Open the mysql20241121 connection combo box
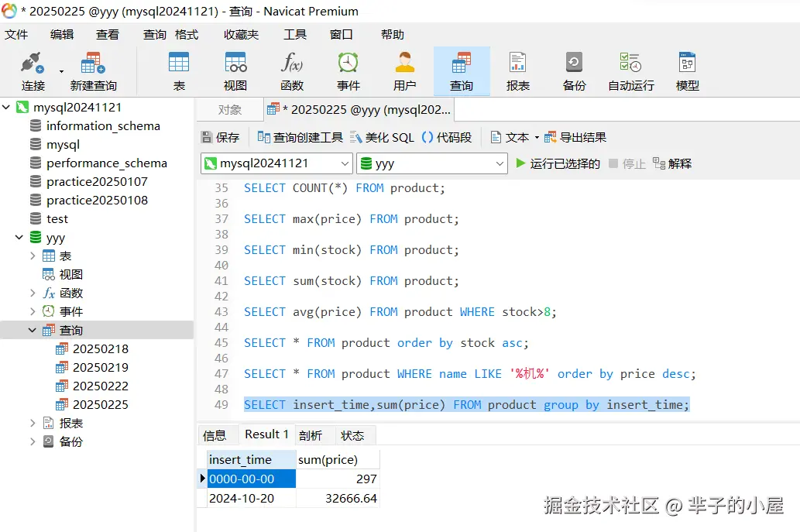This screenshot has height=532, width=800. [x=276, y=163]
